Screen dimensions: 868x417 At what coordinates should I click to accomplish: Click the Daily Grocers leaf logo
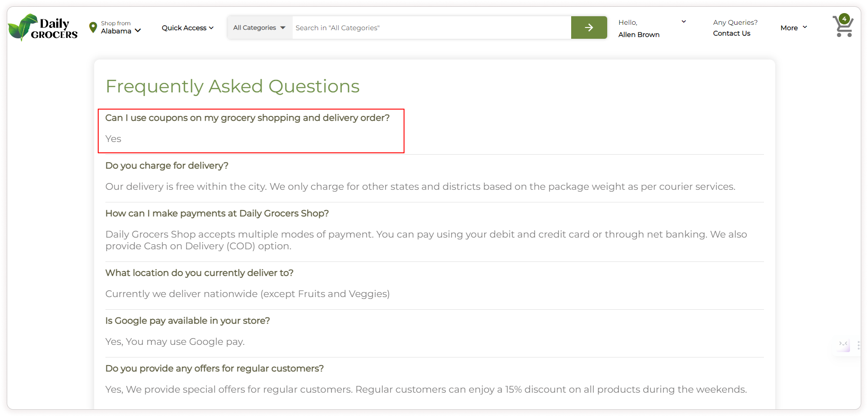23,27
